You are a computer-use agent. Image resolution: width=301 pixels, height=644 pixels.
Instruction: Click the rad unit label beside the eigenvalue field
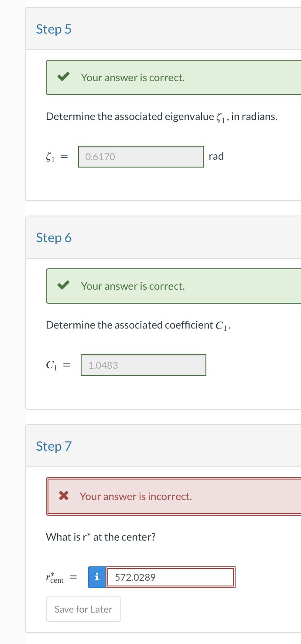[216, 156]
